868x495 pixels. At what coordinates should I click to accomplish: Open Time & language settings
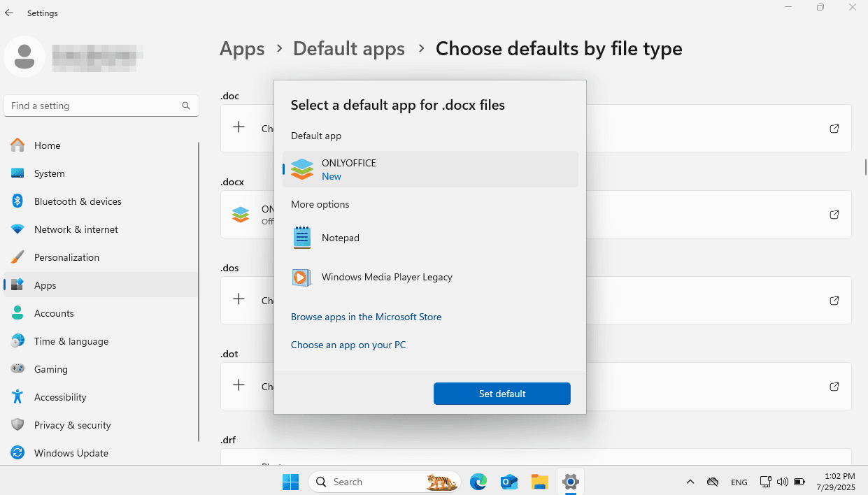point(101,341)
